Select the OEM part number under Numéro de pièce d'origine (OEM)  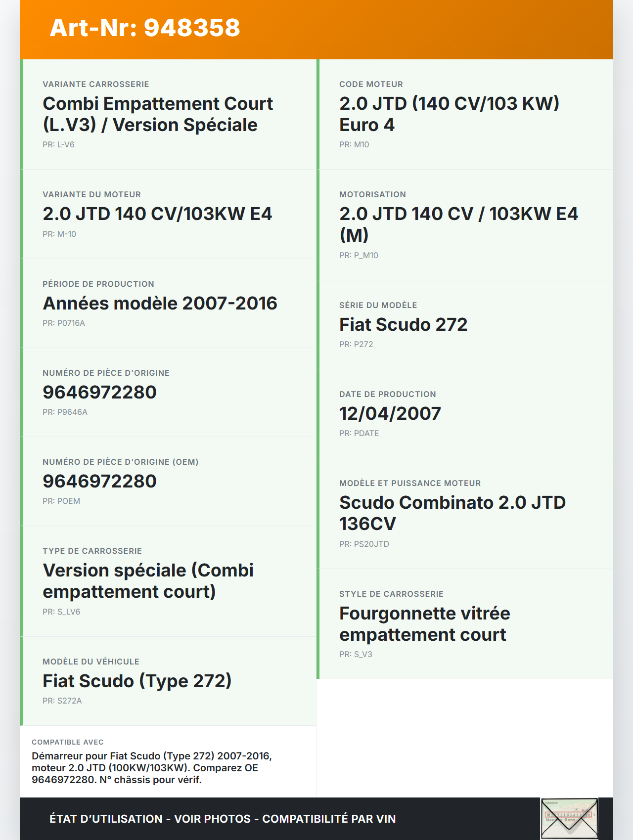pyautogui.click(x=99, y=482)
